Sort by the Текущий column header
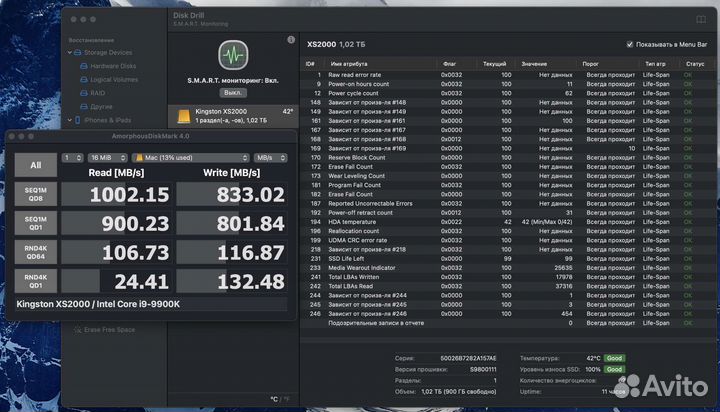The height and width of the screenshot is (412, 720). (495, 64)
